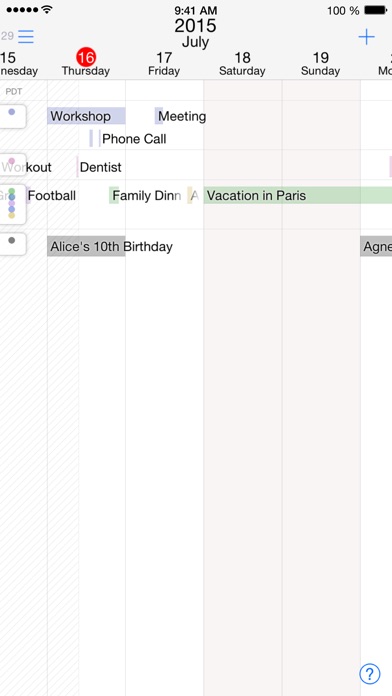This screenshot has height=696, width=392.
Task: Tap the single purple dot calendar group handle
Action: pyautogui.click(x=12, y=116)
